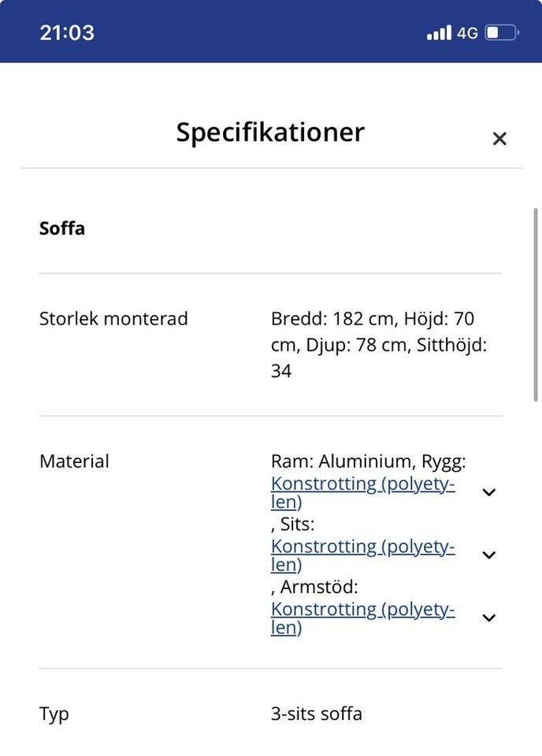Expand the chevron beside the Sits material
The height and width of the screenshot is (756, 542).
pos(489,555)
